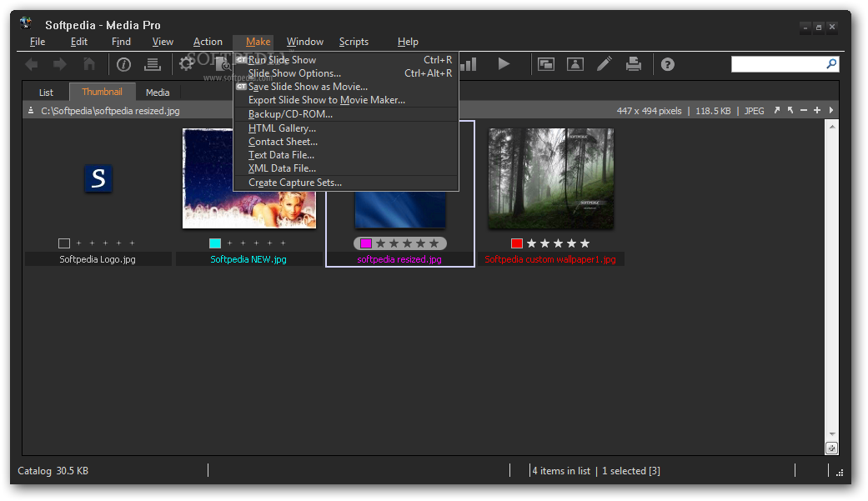Click the printer icon
Viewport: 868px width, 501px height.
point(634,64)
